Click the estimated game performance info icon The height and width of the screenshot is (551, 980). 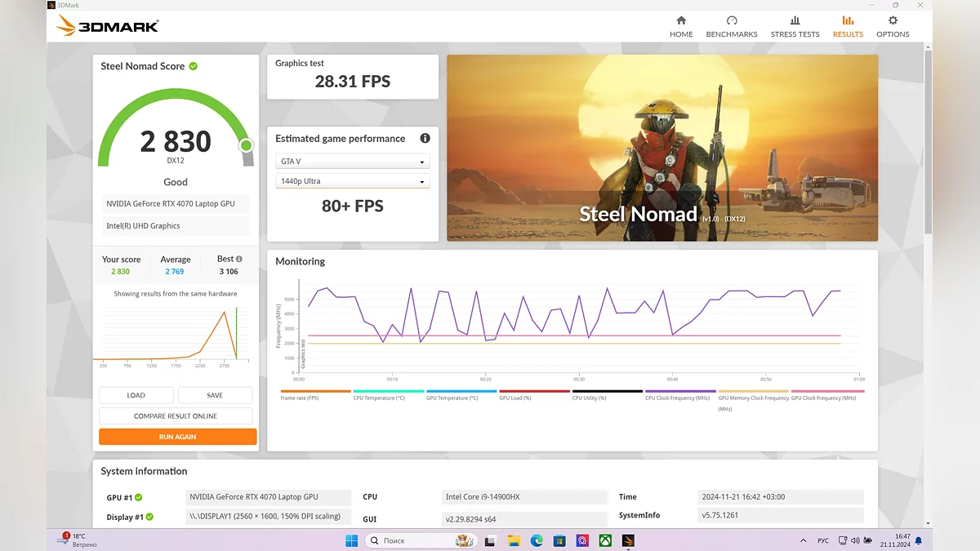(425, 139)
